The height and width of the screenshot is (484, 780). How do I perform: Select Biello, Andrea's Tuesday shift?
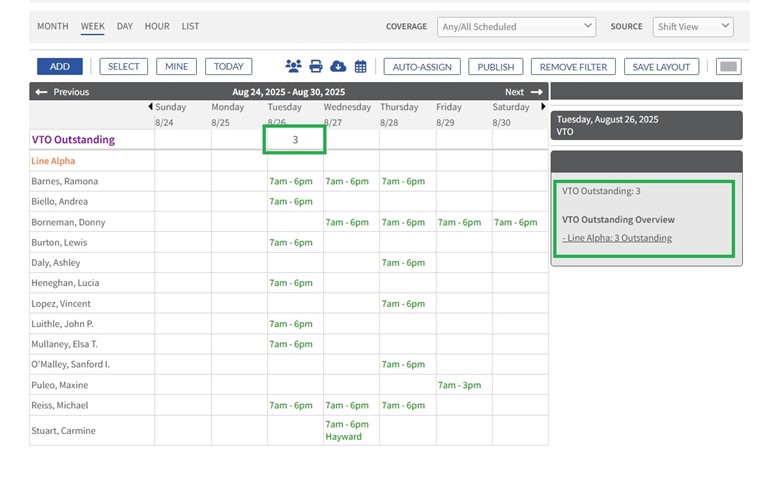pos(291,201)
